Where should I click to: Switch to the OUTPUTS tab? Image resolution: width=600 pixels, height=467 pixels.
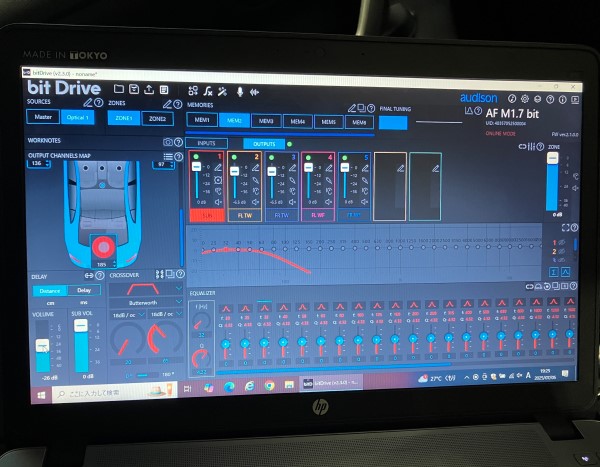264,144
